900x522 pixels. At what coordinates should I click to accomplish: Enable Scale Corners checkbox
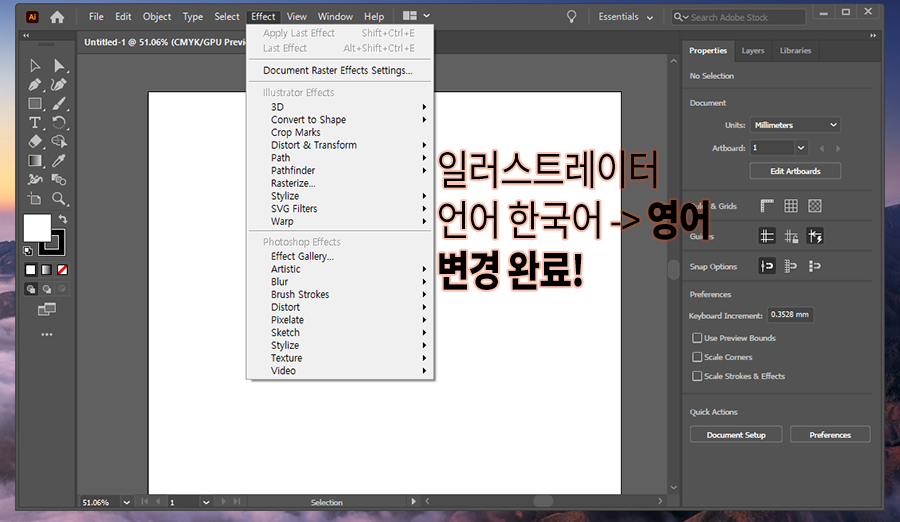pos(697,357)
